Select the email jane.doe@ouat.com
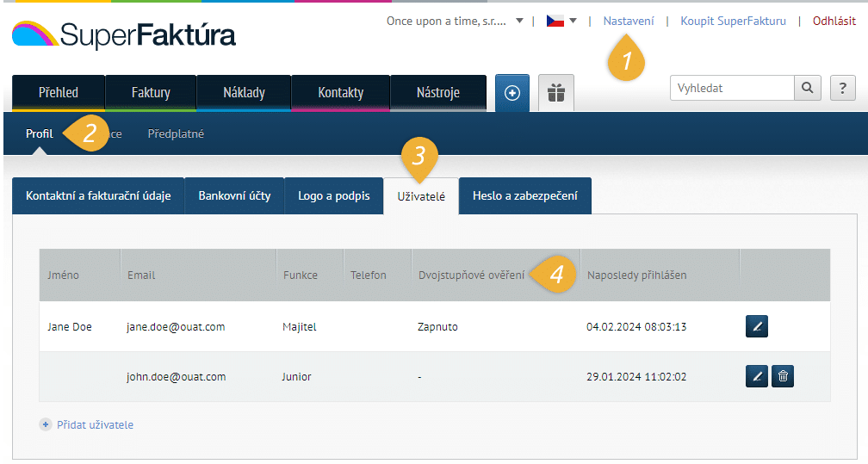 point(176,326)
